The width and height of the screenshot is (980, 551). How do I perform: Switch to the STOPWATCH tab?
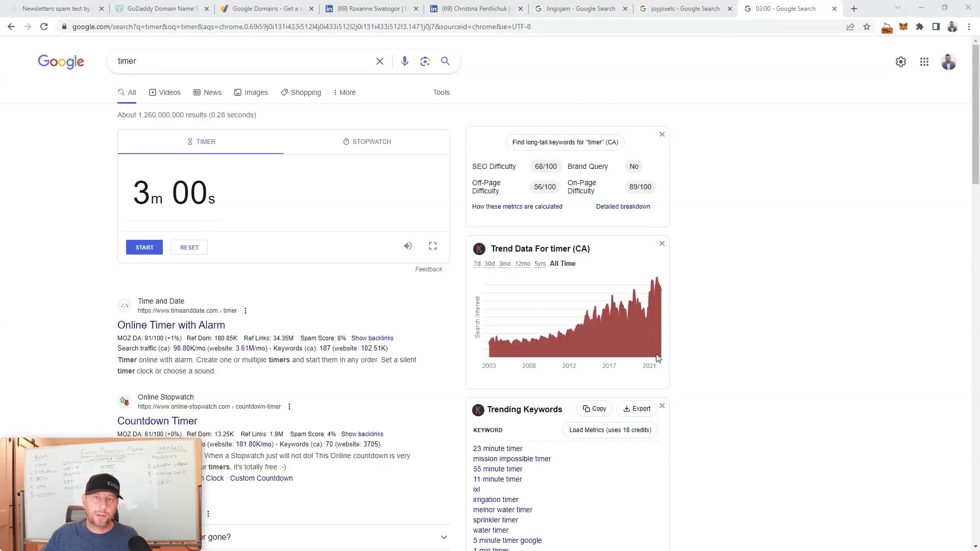tap(367, 141)
